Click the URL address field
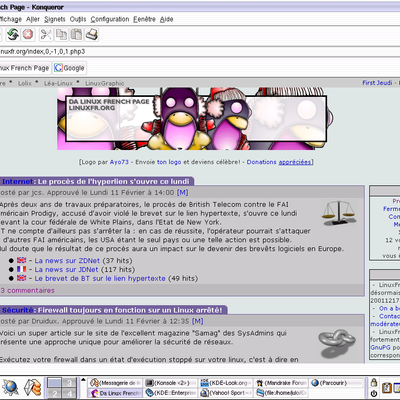The height and width of the screenshot is (400, 400). (x=200, y=52)
